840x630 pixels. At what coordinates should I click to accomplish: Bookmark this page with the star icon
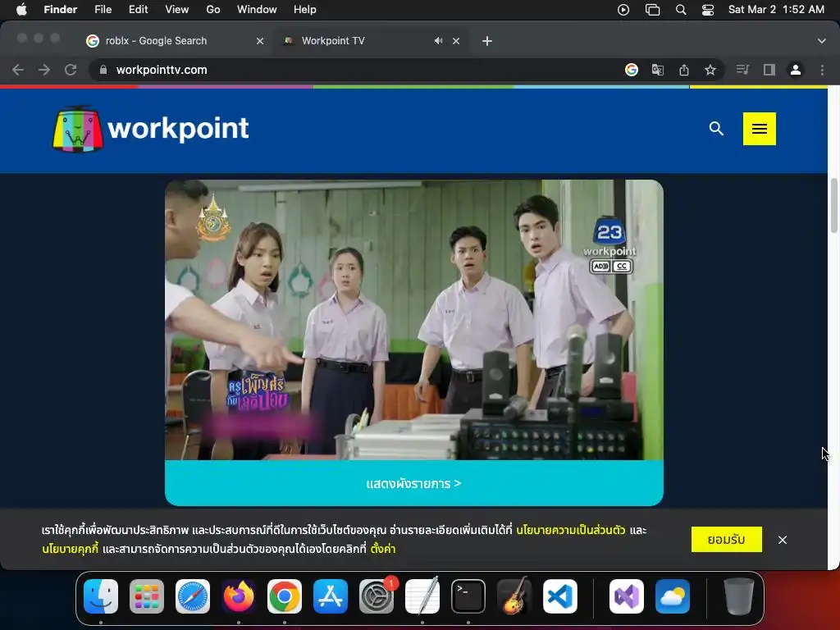click(710, 70)
